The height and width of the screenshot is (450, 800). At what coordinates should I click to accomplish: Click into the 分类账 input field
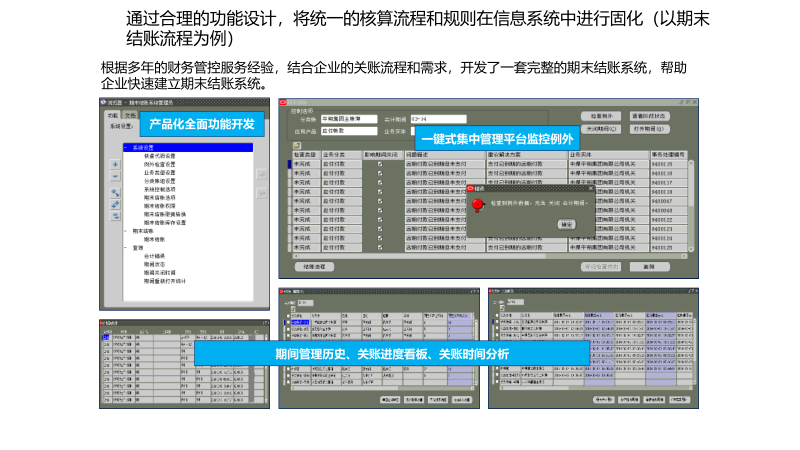click(349, 119)
